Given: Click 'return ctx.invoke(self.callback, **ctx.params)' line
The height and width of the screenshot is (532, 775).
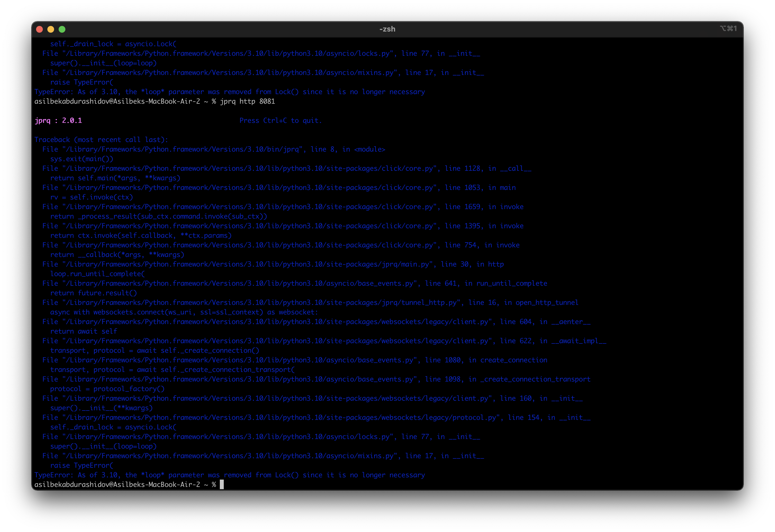Looking at the screenshot, I should click(x=141, y=236).
